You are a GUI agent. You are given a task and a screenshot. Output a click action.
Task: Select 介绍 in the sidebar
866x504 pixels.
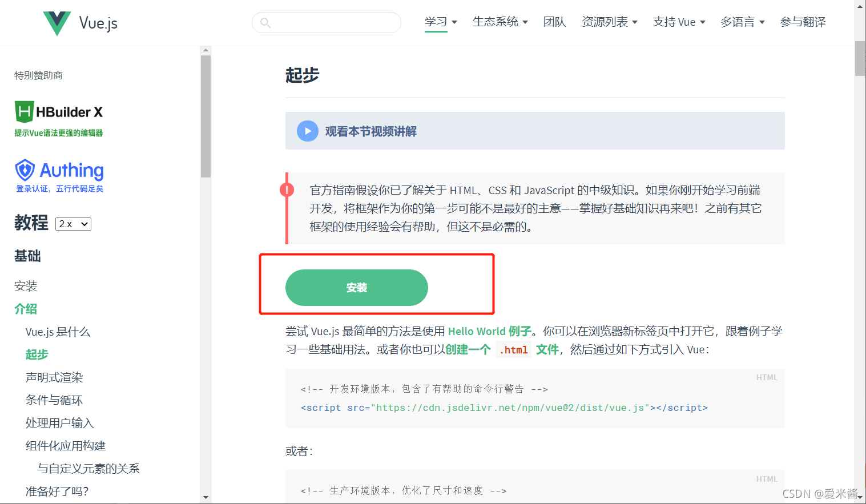(26, 309)
